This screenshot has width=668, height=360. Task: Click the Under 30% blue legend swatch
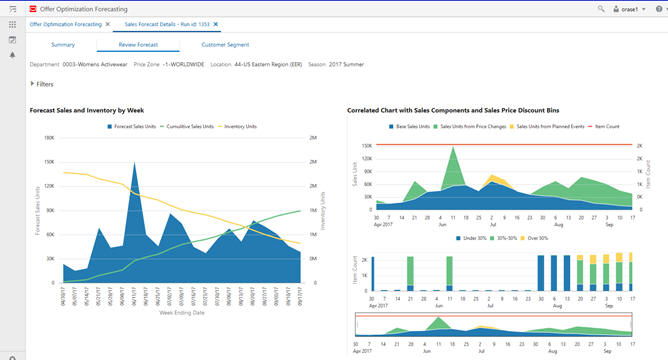click(458, 238)
